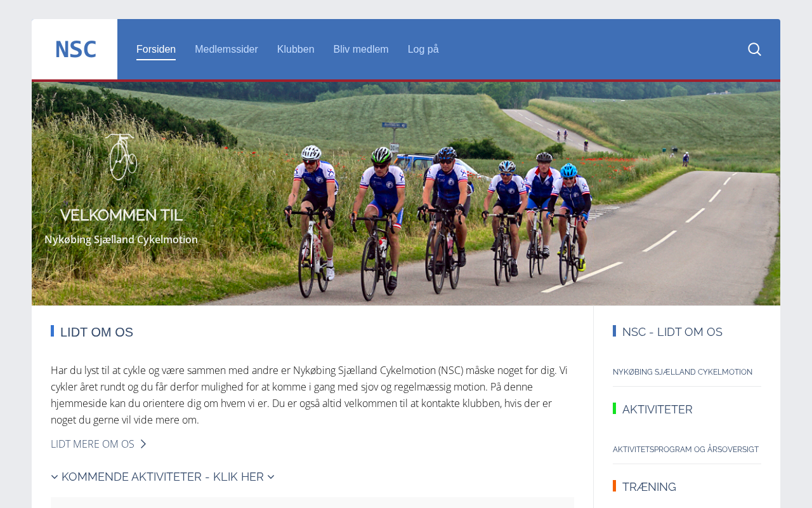Click the NSC - LIDT OM OS heading

[x=672, y=332]
